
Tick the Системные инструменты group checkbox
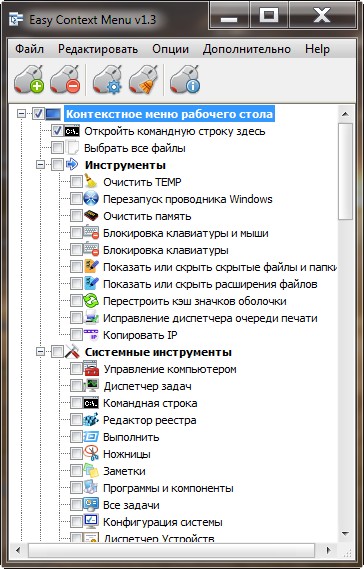[57, 352]
